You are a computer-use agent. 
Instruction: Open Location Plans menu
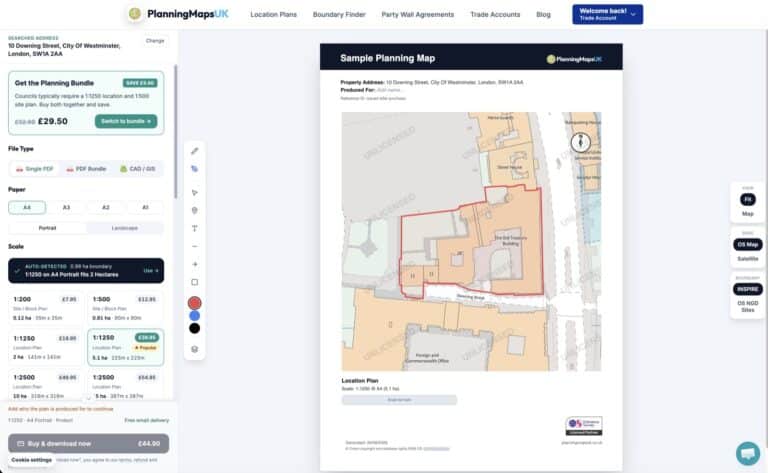[x=273, y=15]
